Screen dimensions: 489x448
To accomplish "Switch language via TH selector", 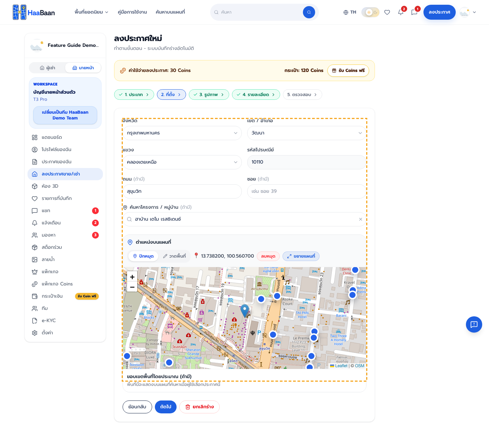I will [350, 12].
